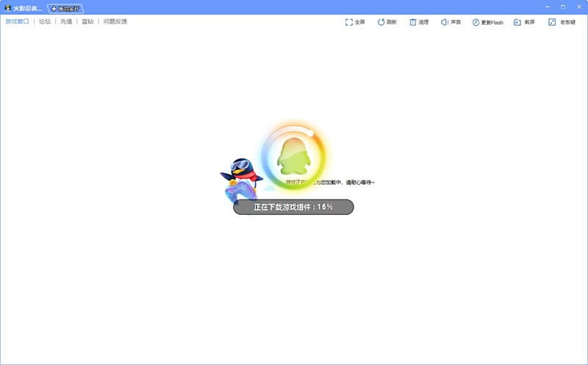Click the boss key (老板键) icon

point(552,22)
